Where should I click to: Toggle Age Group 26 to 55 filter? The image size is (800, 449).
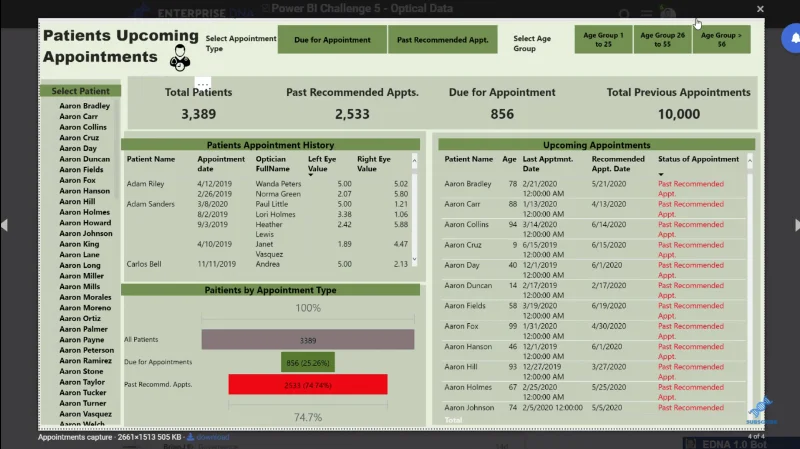[662, 40]
